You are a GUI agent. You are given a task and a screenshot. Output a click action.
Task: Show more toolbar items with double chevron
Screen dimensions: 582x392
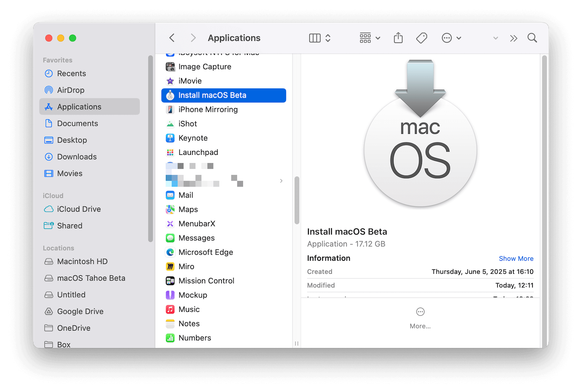pos(513,38)
